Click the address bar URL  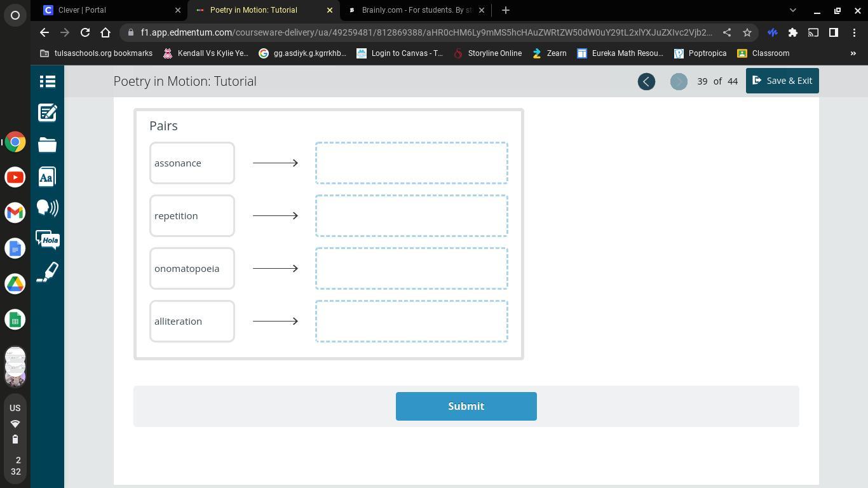(426, 32)
